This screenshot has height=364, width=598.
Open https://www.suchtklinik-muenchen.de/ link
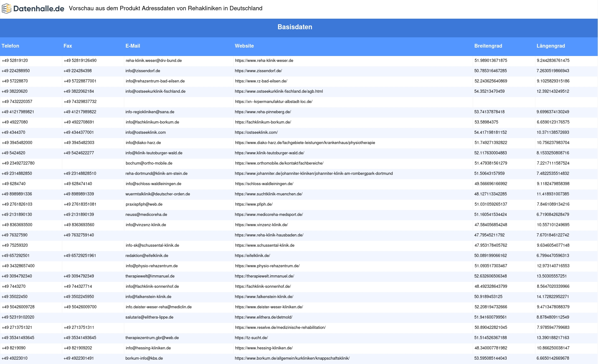tap(268, 194)
